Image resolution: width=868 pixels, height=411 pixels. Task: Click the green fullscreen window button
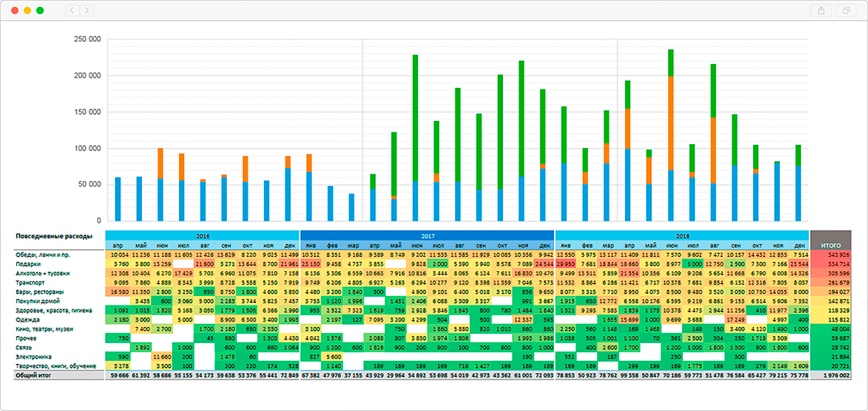pyautogui.click(x=40, y=11)
